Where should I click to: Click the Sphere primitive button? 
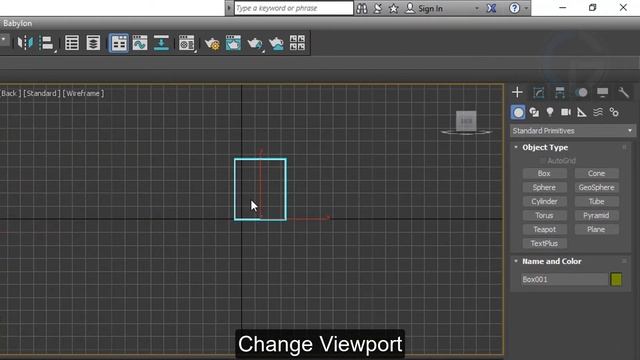pos(544,187)
